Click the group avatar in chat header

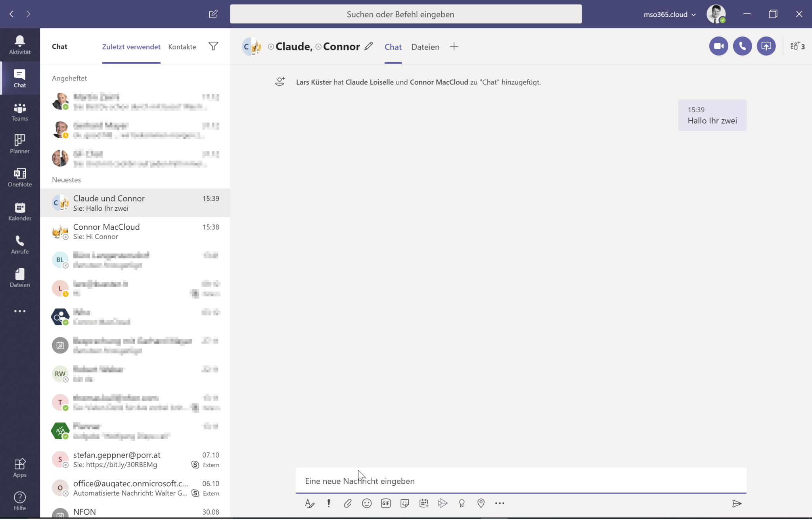tap(251, 47)
